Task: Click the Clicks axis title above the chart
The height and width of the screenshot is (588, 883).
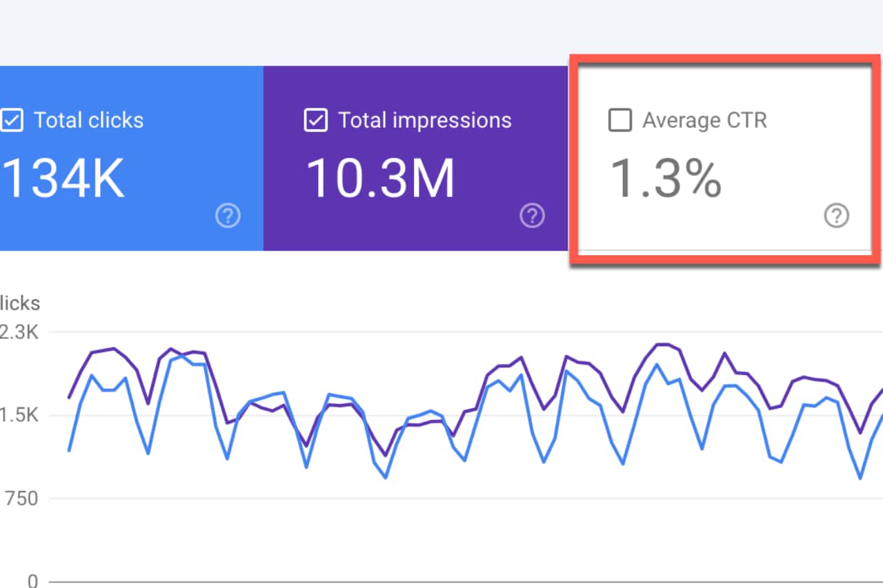Action: click(19, 303)
